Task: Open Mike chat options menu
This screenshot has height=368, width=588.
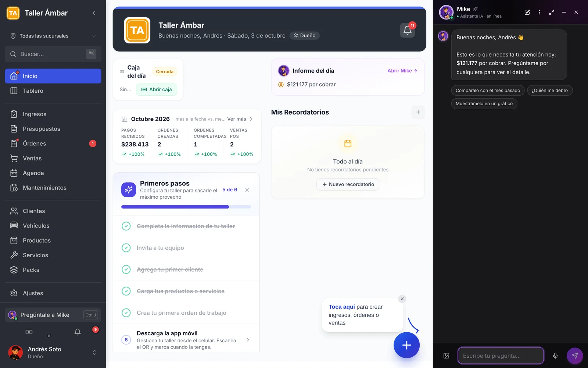Action: 539,12
